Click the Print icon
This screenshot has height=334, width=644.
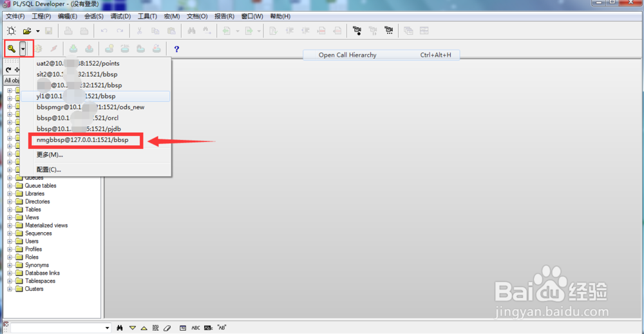click(x=68, y=31)
